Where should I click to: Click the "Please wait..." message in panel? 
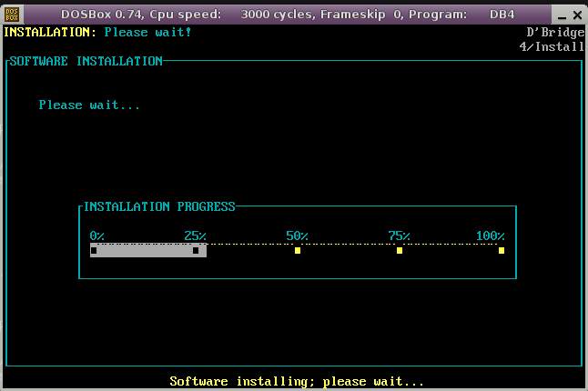click(x=89, y=105)
